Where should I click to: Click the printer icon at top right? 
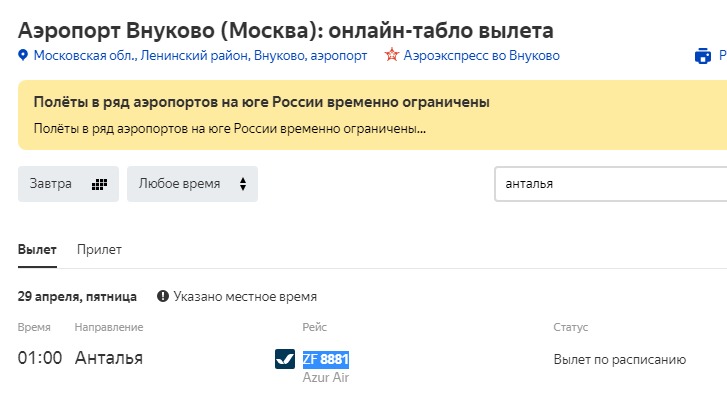tap(703, 56)
